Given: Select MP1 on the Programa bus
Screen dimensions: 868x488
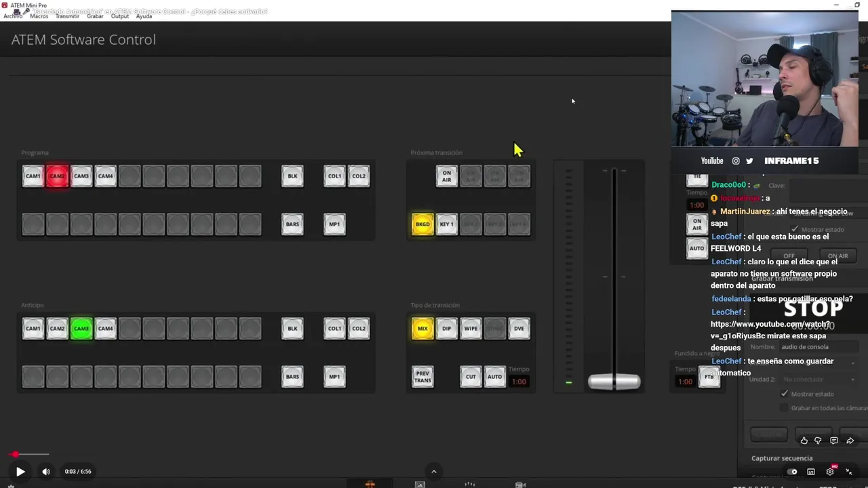Looking at the screenshot, I should (334, 224).
